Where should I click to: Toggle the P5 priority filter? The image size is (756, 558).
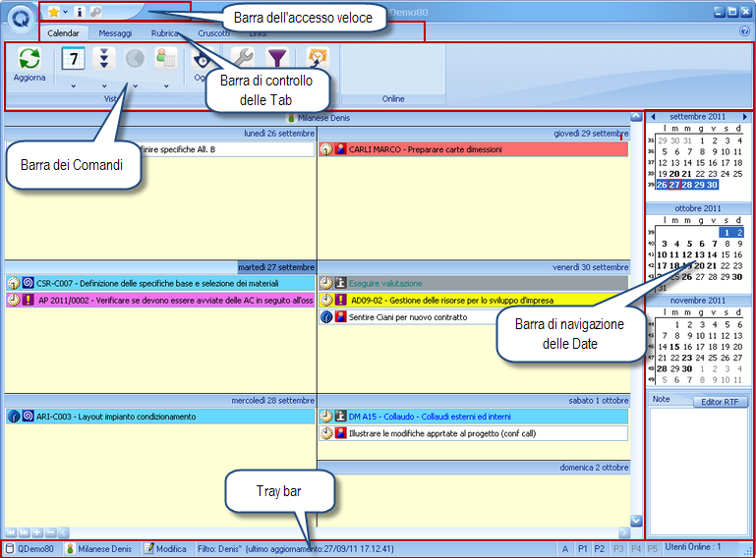pos(653,549)
